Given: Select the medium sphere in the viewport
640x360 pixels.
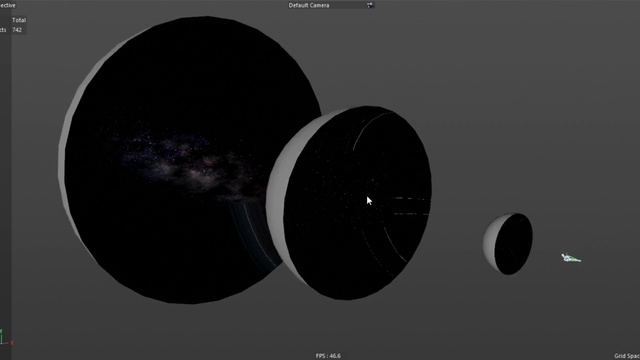Looking at the screenshot, I should point(349,203).
